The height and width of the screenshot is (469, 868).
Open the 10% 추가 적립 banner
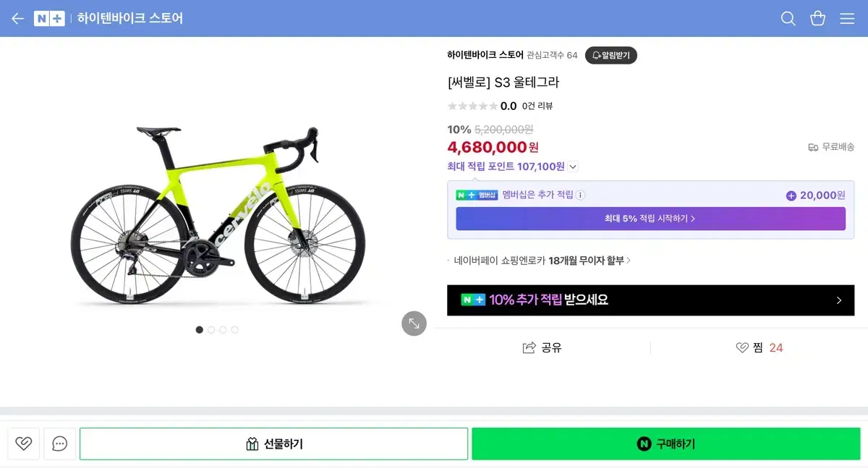(x=650, y=300)
